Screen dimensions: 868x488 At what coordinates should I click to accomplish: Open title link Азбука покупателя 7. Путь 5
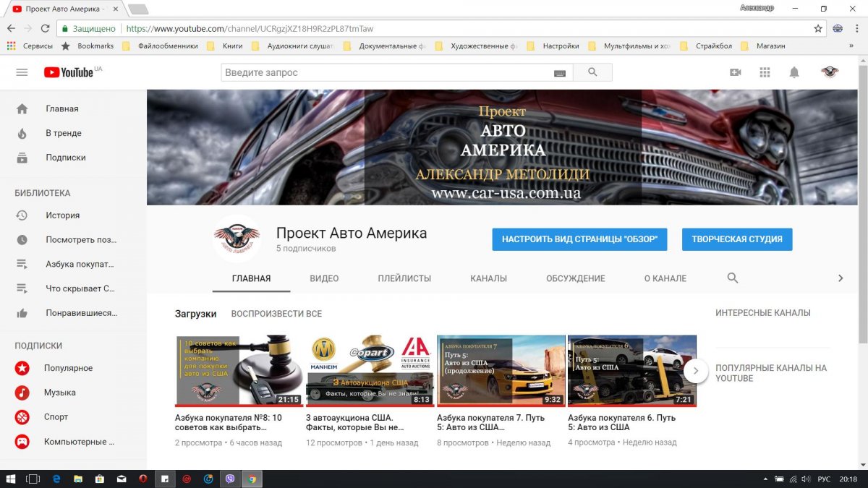pyautogui.click(x=491, y=422)
